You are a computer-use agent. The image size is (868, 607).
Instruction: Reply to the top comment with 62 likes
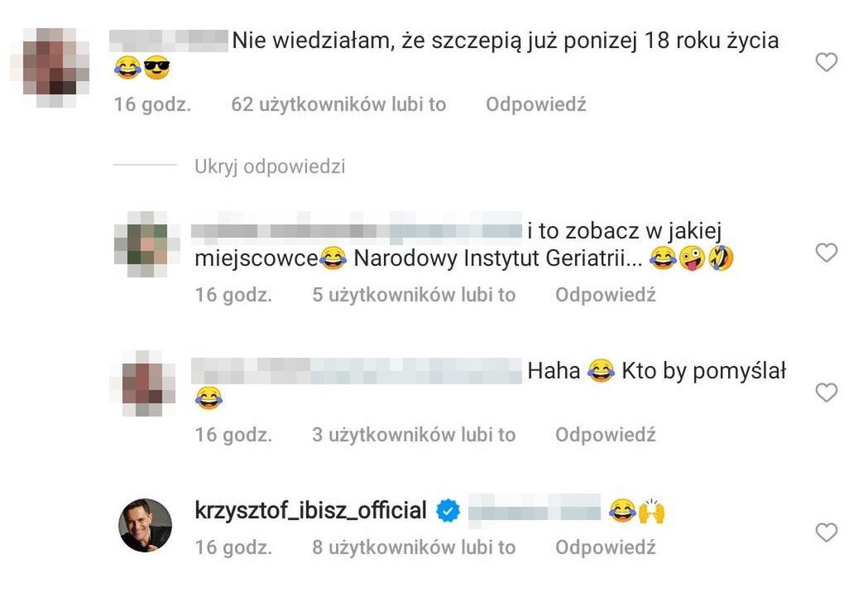536,104
